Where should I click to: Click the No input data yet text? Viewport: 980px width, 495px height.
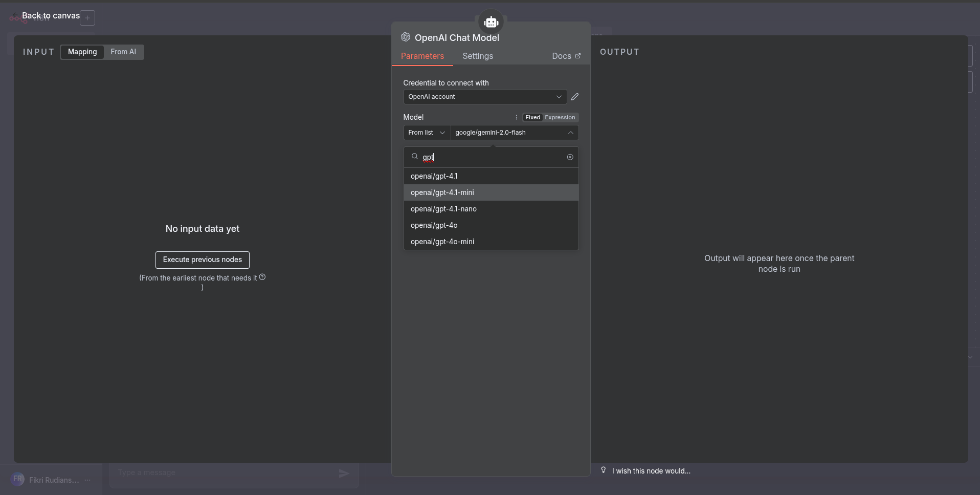[203, 229]
